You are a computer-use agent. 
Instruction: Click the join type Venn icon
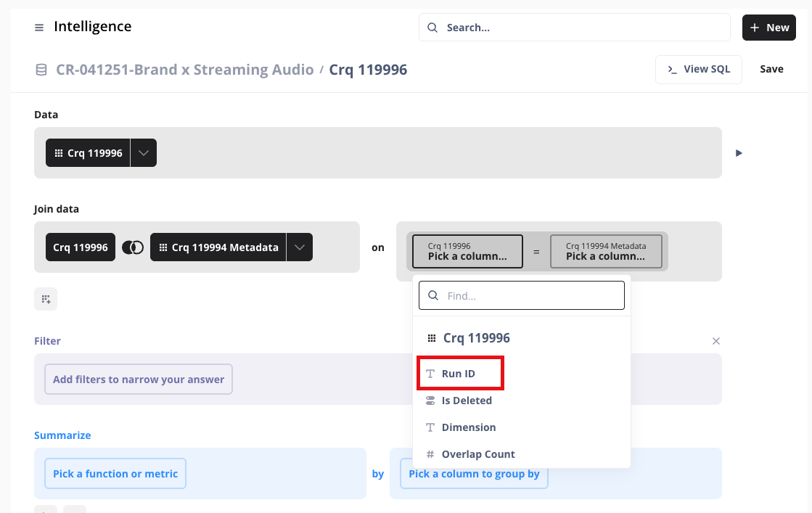pos(132,247)
